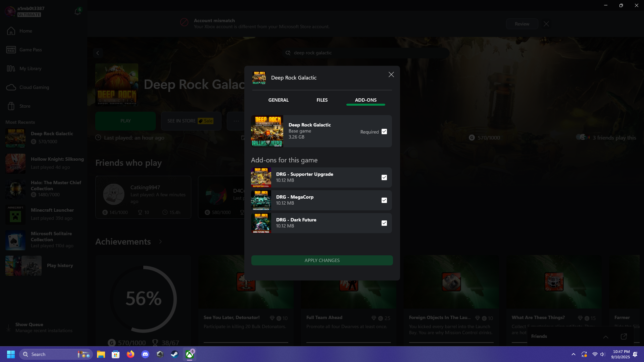Expand the Friends panel chevron

605,337
